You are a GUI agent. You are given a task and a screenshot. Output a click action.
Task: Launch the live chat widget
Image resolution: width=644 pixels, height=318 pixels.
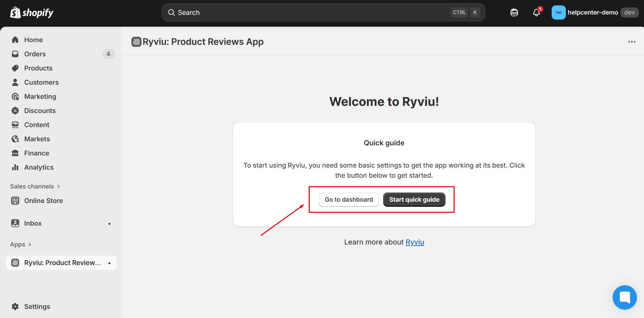pos(624,297)
